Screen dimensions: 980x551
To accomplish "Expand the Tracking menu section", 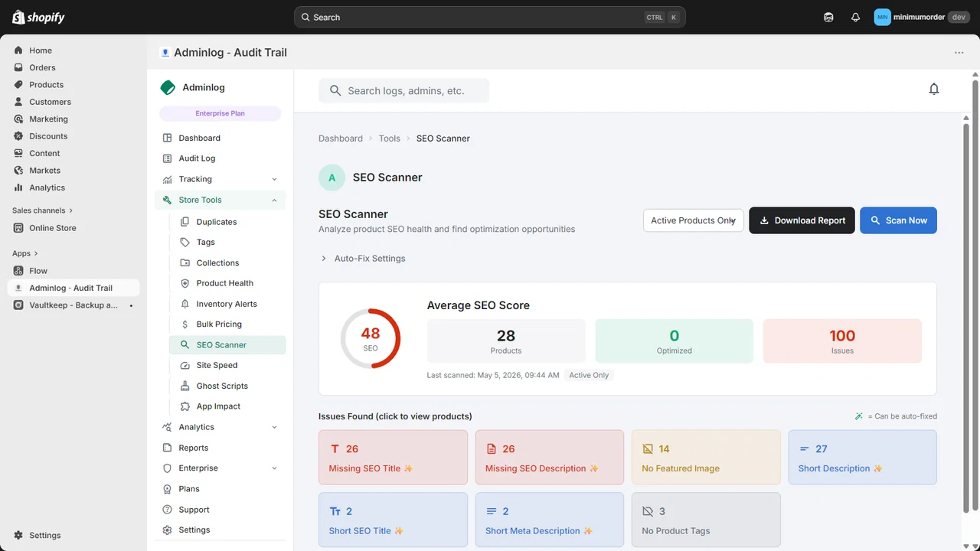I will click(220, 179).
